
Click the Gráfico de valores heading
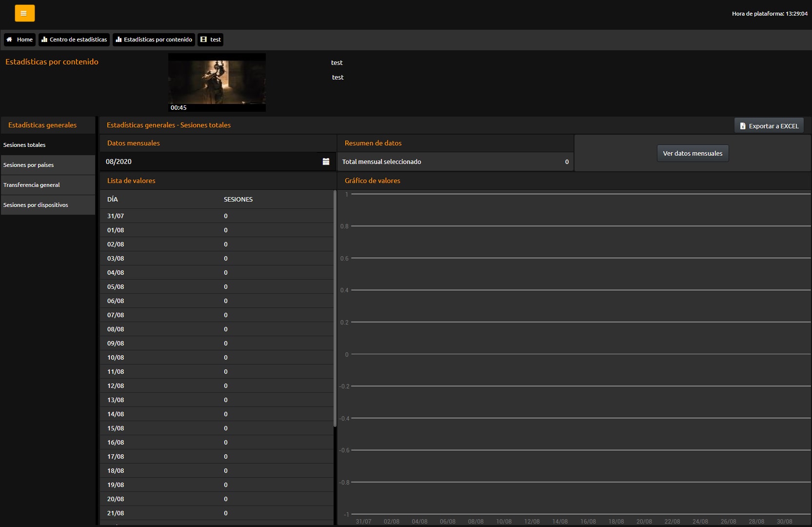(372, 181)
